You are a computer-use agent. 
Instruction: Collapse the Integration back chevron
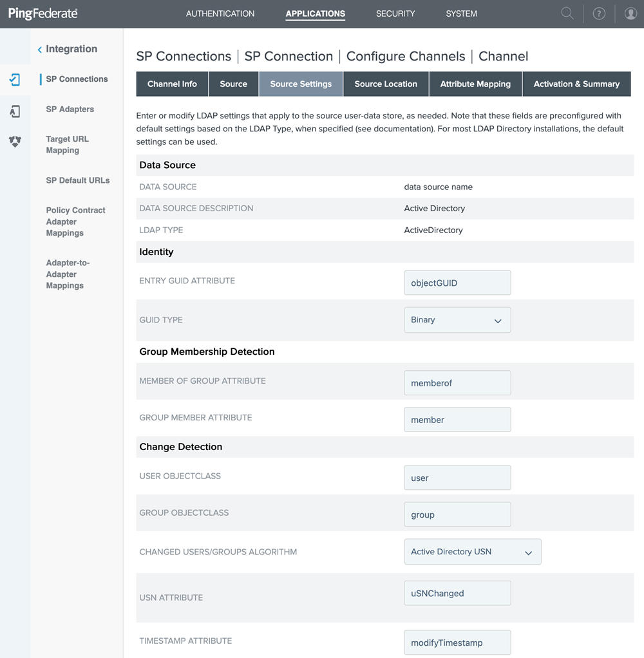pyautogui.click(x=40, y=50)
